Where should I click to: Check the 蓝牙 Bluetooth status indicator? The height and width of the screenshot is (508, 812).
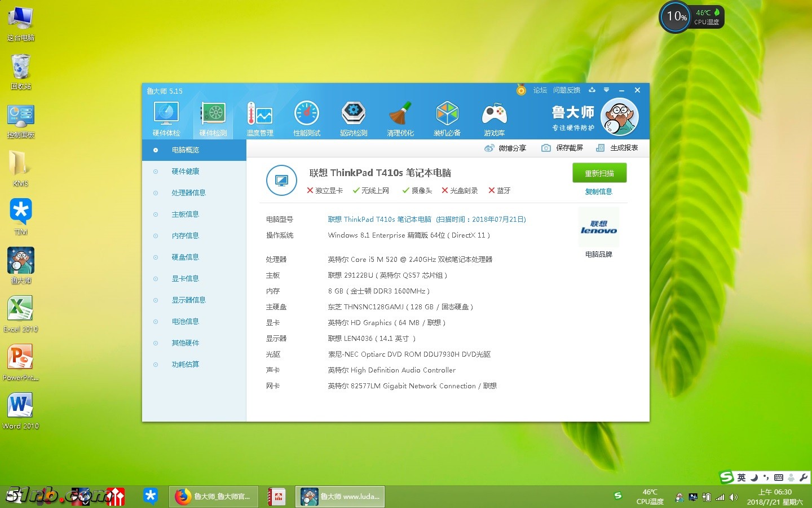pos(499,190)
